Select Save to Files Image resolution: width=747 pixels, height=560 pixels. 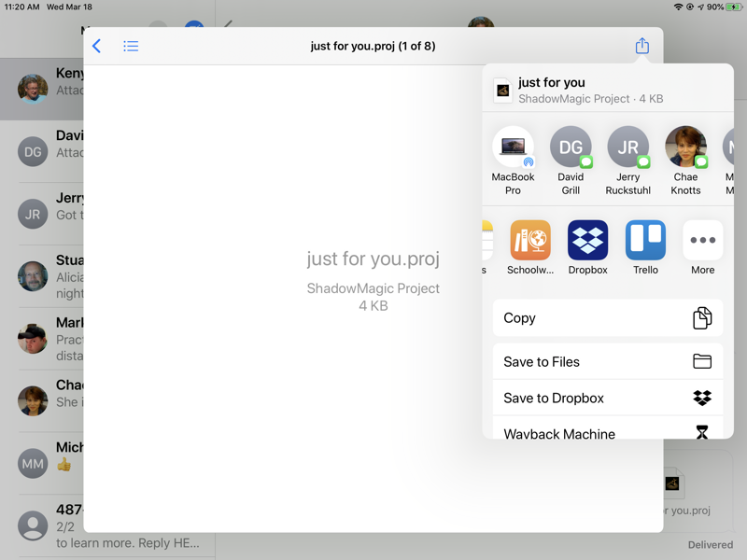[x=607, y=362]
